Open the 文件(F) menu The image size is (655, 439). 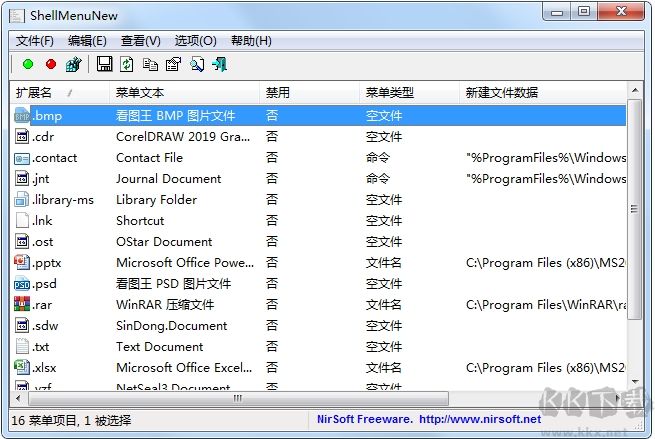(x=35, y=41)
